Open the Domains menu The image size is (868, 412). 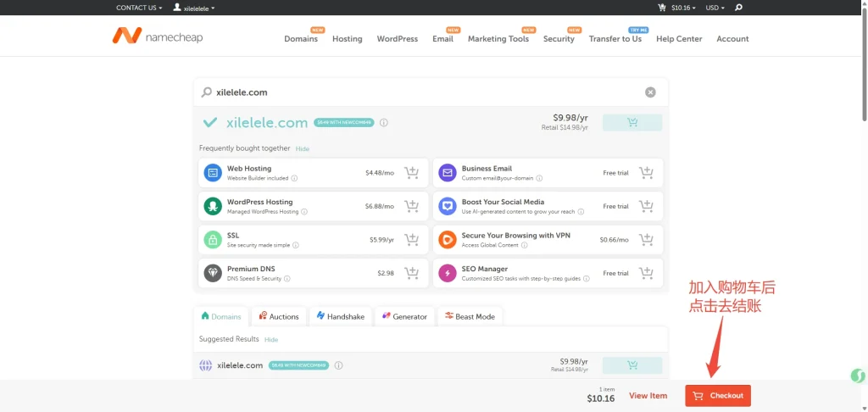click(x=301, y=39)
